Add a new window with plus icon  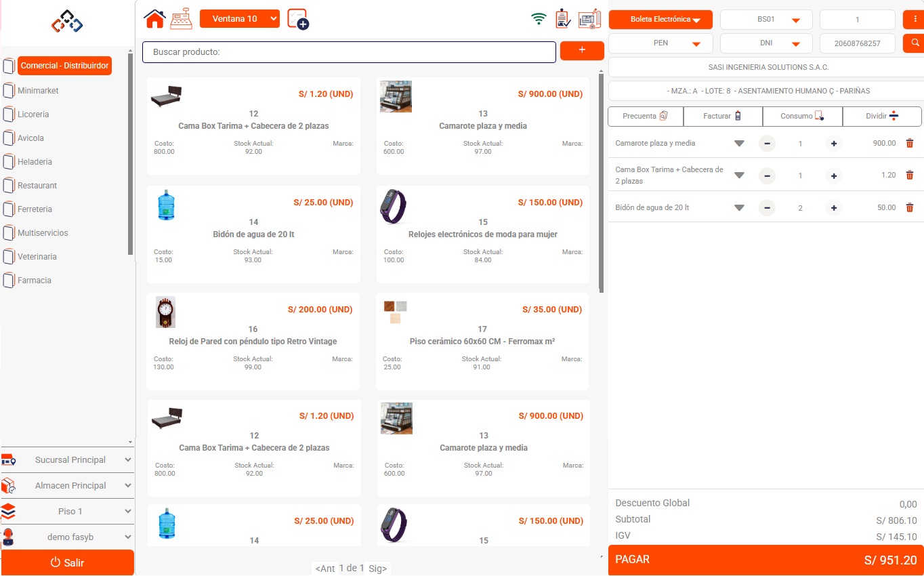coord(298,19)
